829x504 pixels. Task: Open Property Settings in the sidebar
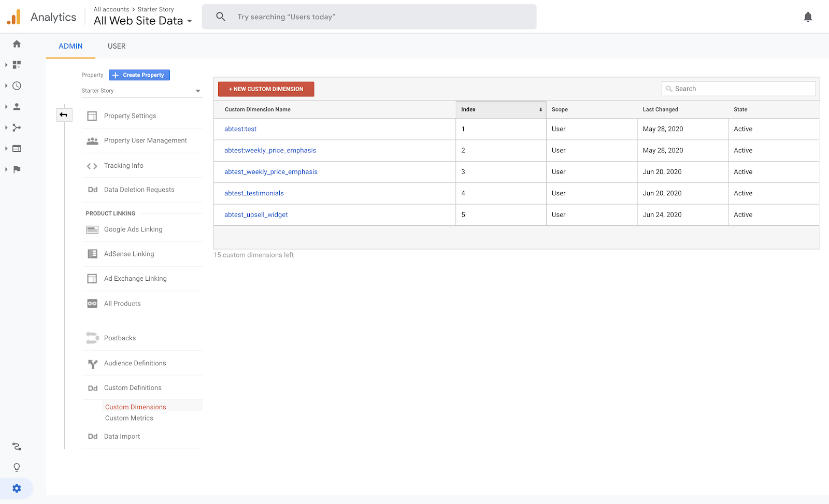130,116
